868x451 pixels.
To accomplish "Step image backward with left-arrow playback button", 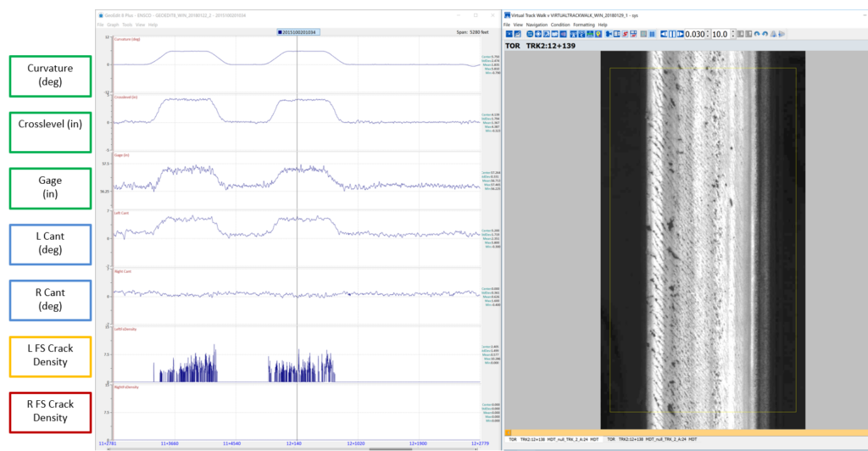I will tap(664, 34).
